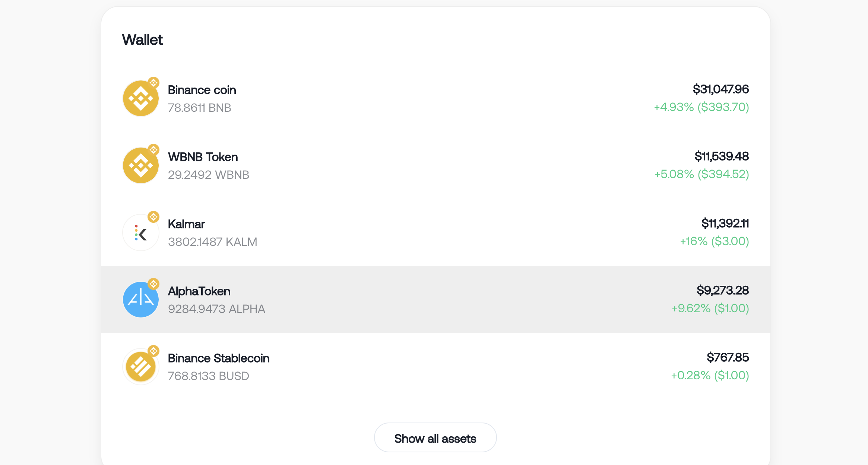
Task: Click the WBNB Token logo icon
Action: point(141,165)
